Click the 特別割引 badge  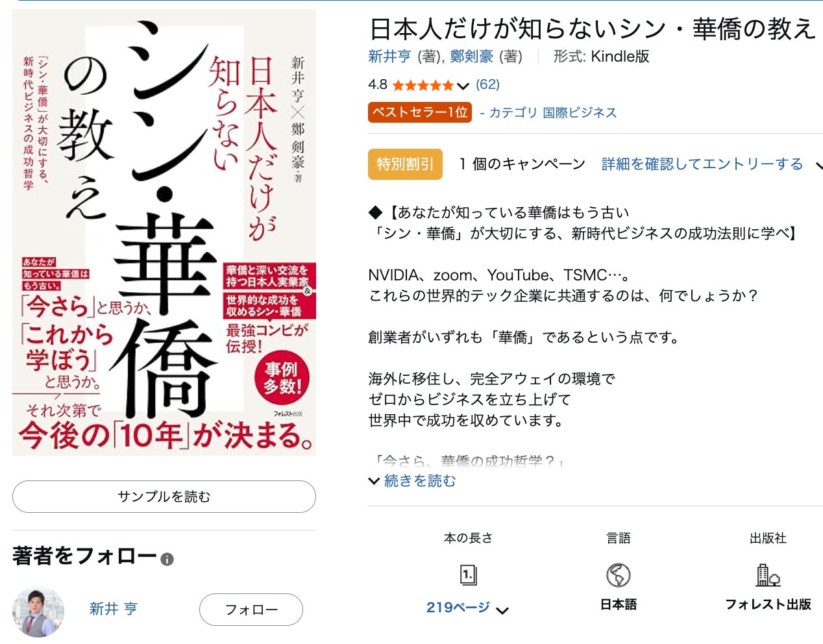405,164
